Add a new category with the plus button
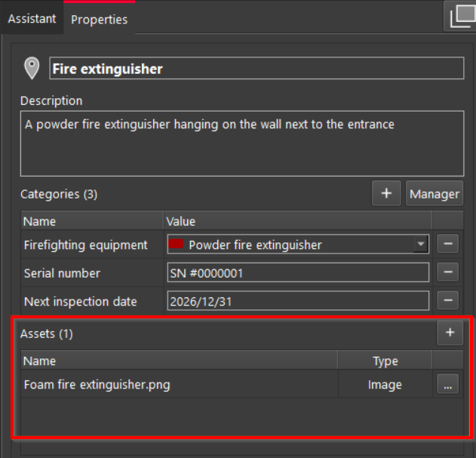476x458 pixels. point(386,194)
